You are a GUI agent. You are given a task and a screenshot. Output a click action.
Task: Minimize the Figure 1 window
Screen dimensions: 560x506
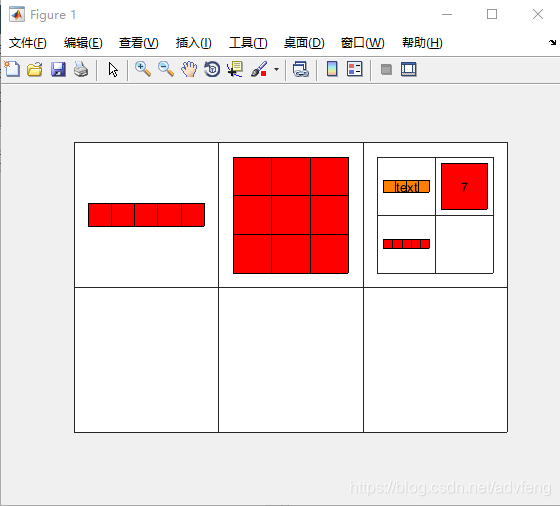pyautogui.click(x=447, y=14)
